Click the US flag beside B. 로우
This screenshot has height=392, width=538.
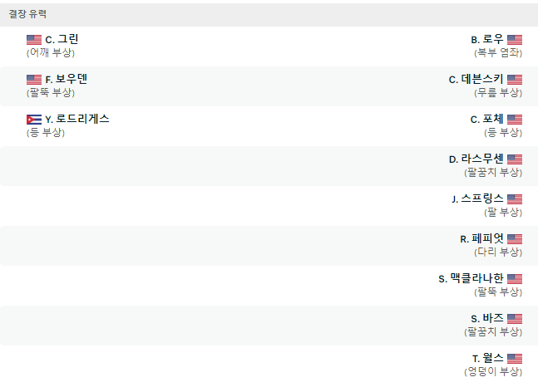click(x=515, y=40)
